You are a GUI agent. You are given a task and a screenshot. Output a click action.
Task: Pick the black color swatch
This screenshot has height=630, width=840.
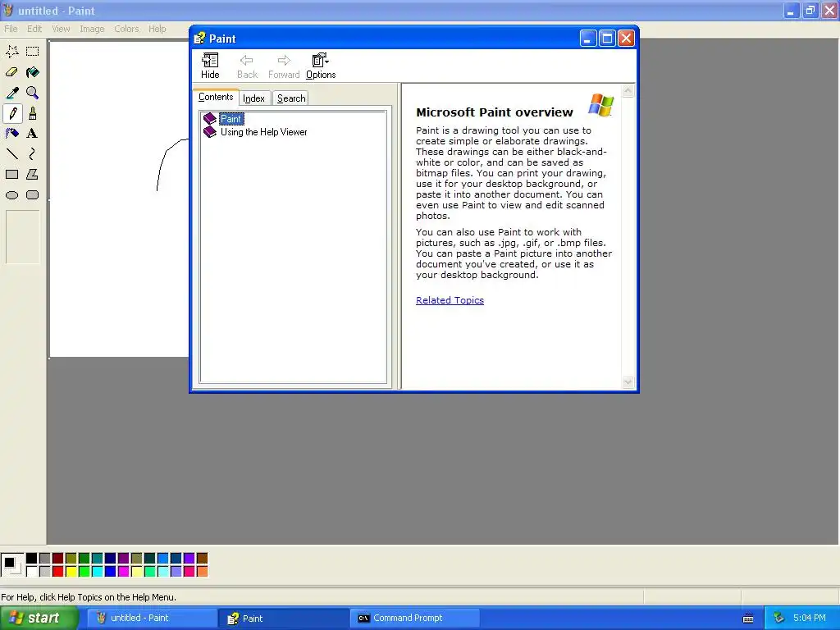click(32, 559)
